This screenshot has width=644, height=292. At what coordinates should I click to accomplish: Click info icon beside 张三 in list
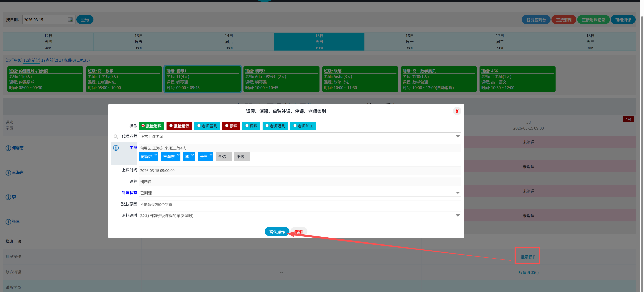8,222
